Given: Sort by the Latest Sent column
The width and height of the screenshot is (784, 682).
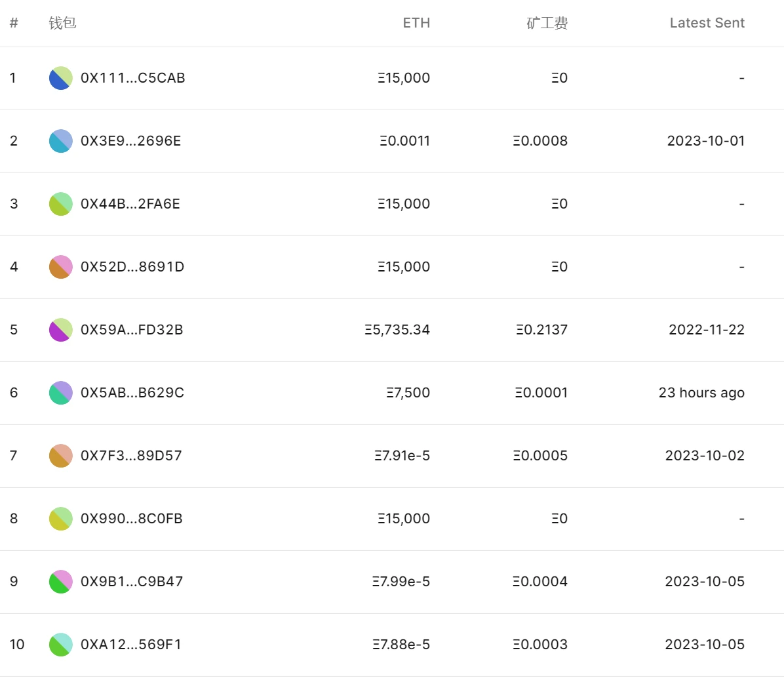Looking at the screenshot, I should point(707,22).
